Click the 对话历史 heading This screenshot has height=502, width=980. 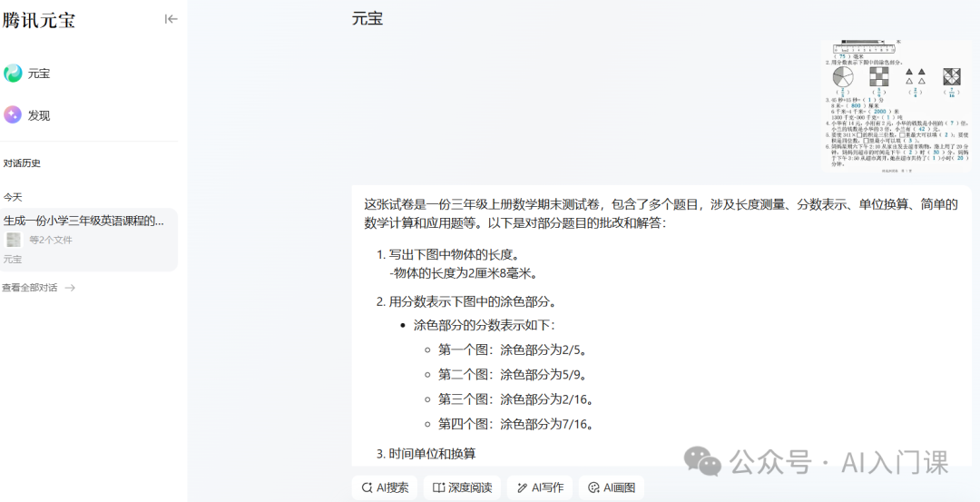click(x=22, y=163)
